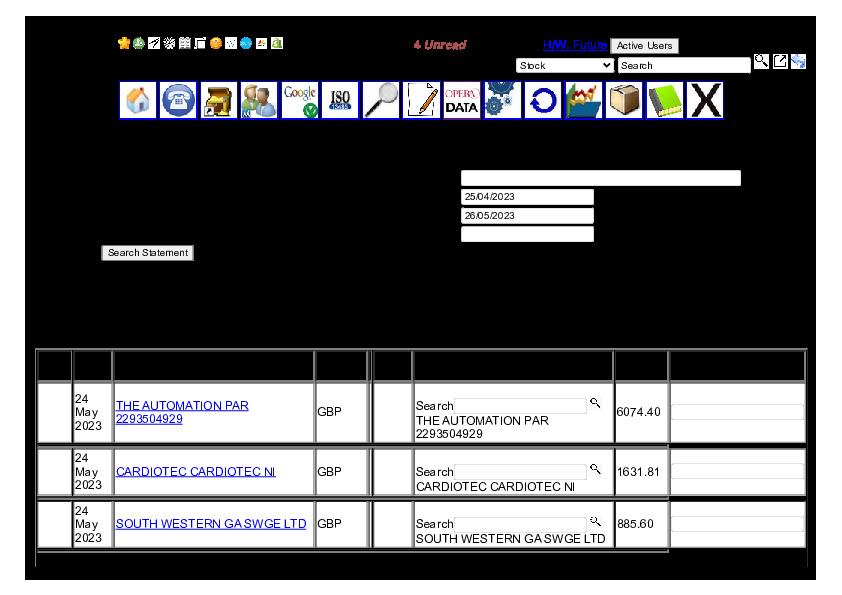
Task: Open the large magnifying glass tool
Action: pos(381,101)
